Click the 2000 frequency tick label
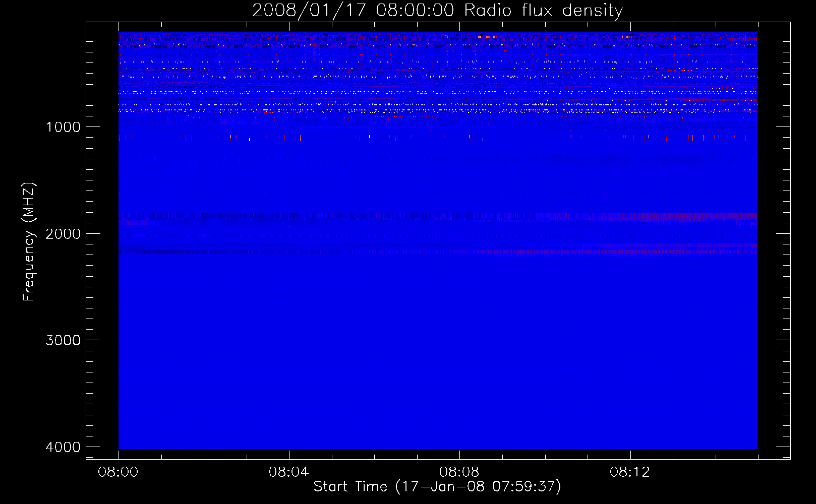Image resolution: width=816 pixels, height=504 pixels. pos(63,234)
